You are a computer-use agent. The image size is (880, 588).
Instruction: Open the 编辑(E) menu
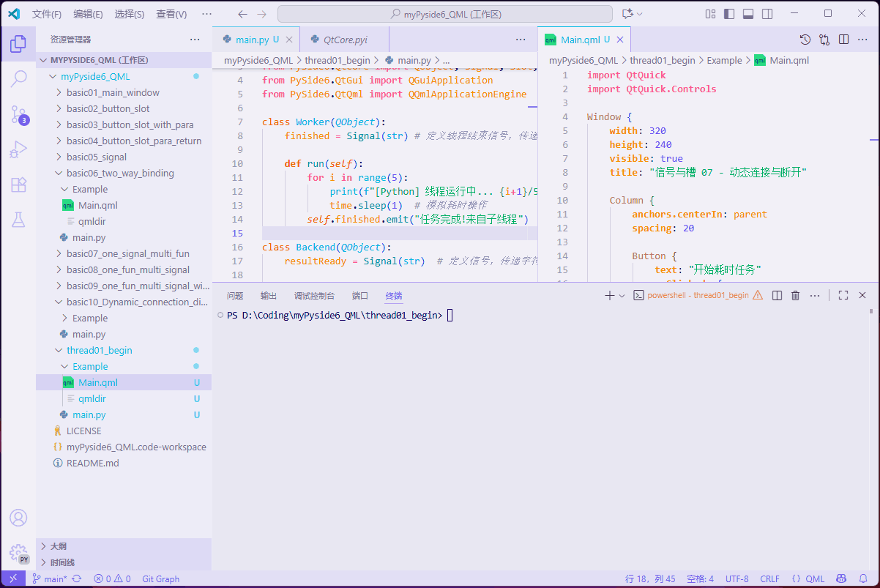(88, 14)
